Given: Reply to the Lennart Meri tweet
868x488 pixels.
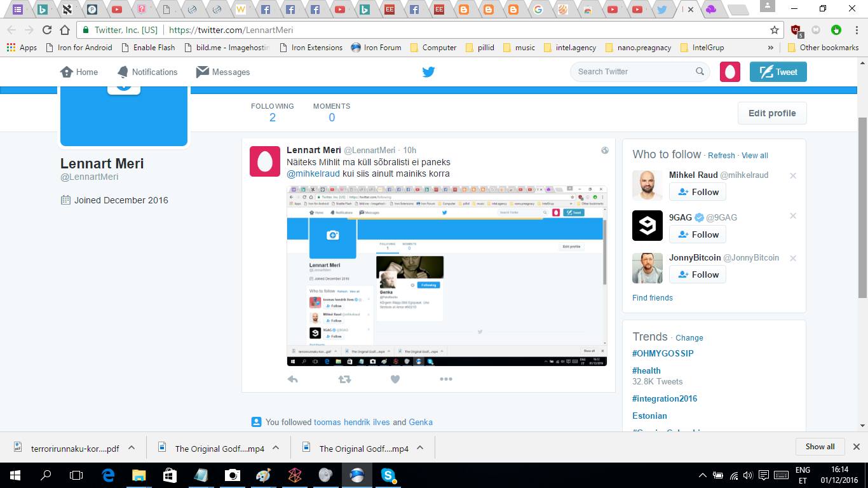Looking at the screenshot, I should tap(292, 379).
